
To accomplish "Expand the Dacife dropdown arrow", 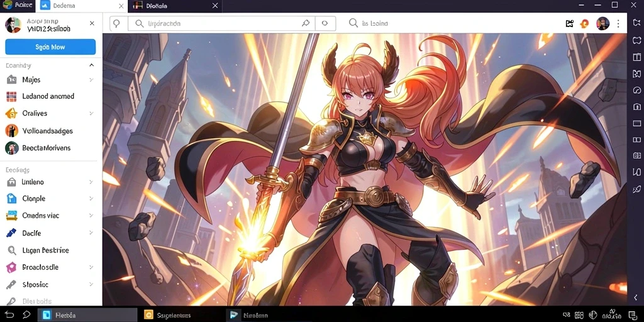I will pos(91,233).
